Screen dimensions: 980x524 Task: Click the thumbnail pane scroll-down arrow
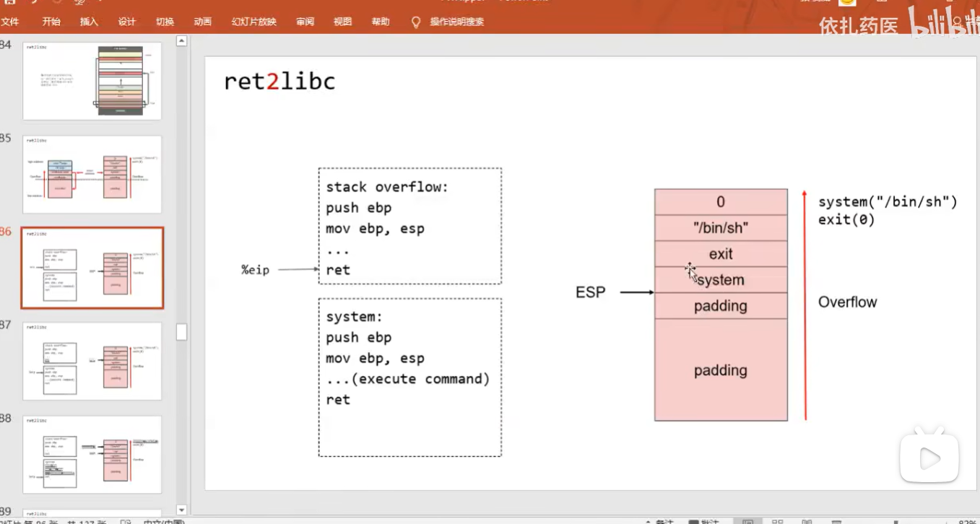[181, 510]
